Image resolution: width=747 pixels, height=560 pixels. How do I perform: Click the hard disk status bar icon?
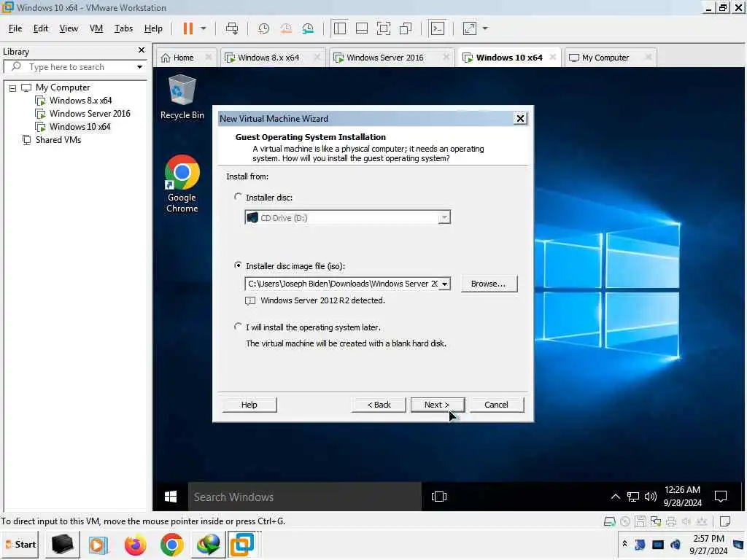(x=609, y=521)
